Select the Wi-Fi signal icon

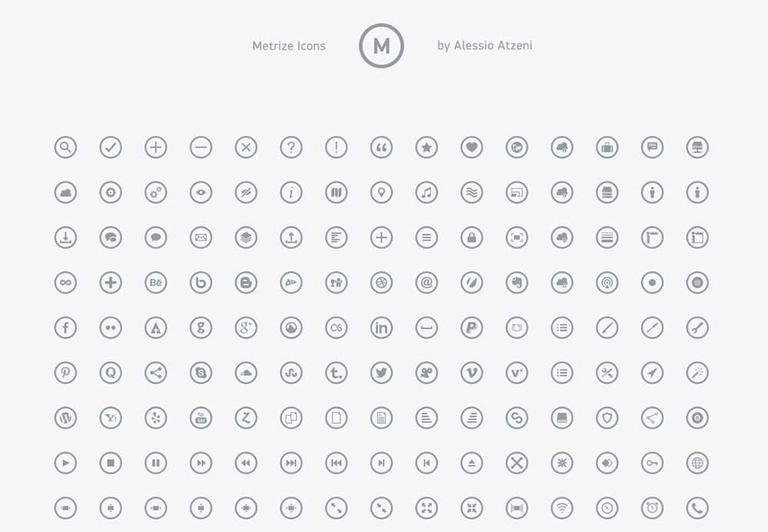pyautogui.click(x=562, y=507)
